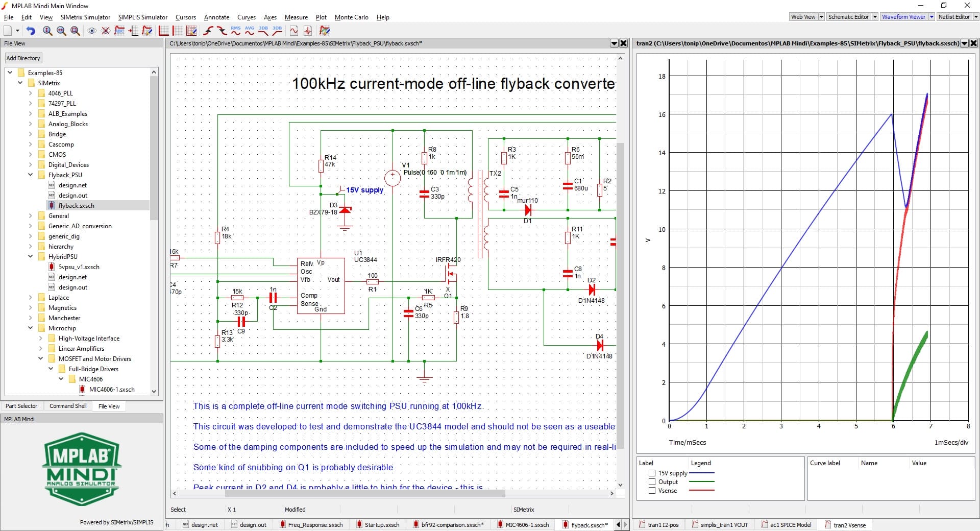Click the crossed-out eye hide curves icon

[106, 31]
